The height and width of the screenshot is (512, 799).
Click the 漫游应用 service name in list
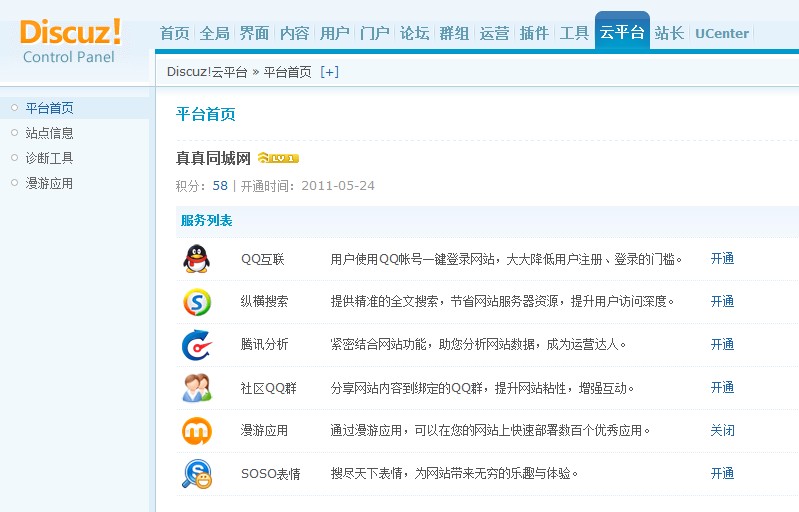coord(264,431)
